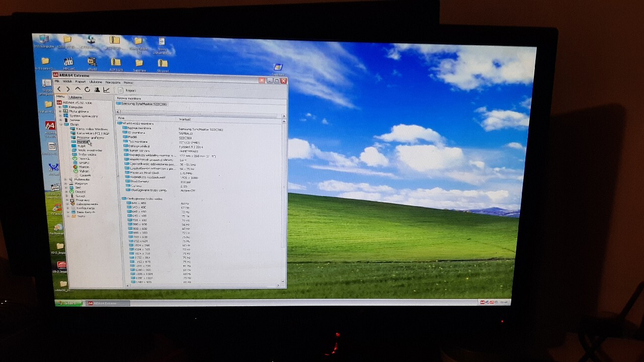Viewport: 644px width, 362px height.
Task: Click the OpenGL icon in the tree
Action: pos(74,159)
